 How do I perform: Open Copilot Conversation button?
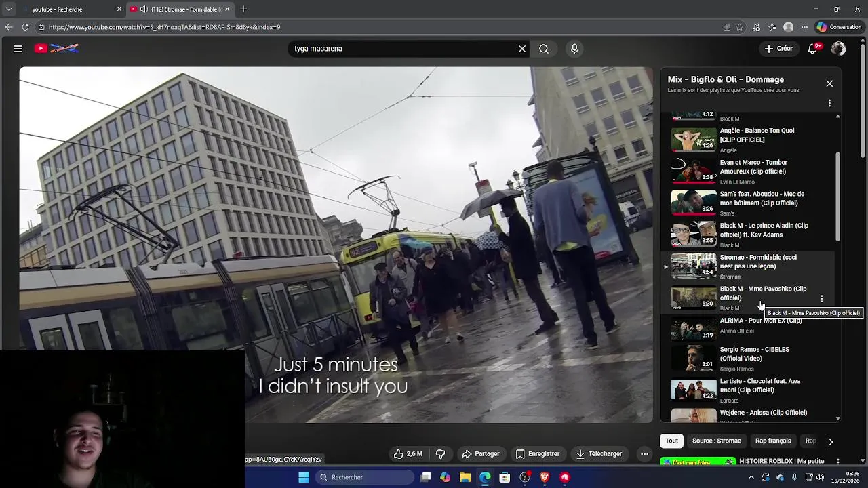click(x=840, y=27)
